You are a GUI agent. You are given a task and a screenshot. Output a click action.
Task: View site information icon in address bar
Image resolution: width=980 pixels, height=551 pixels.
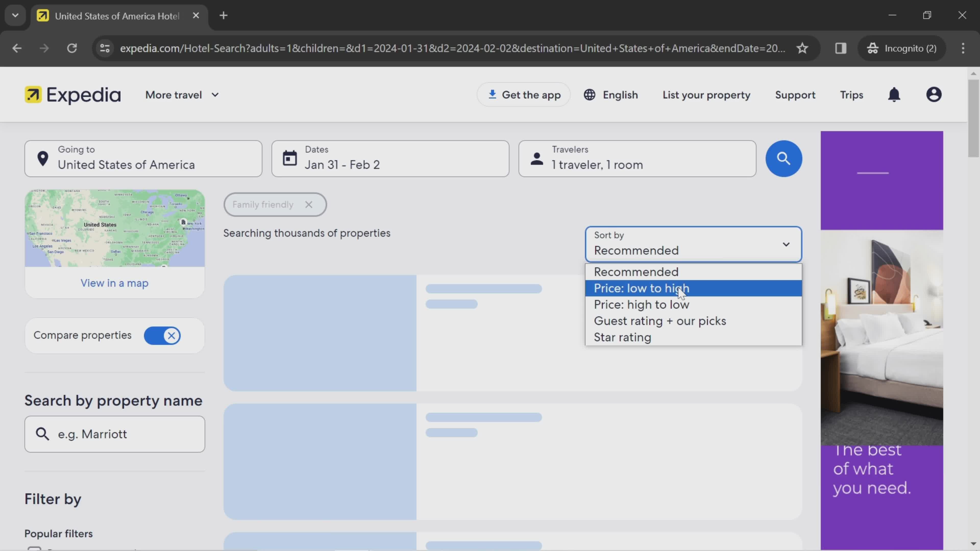tap(105, 48)
